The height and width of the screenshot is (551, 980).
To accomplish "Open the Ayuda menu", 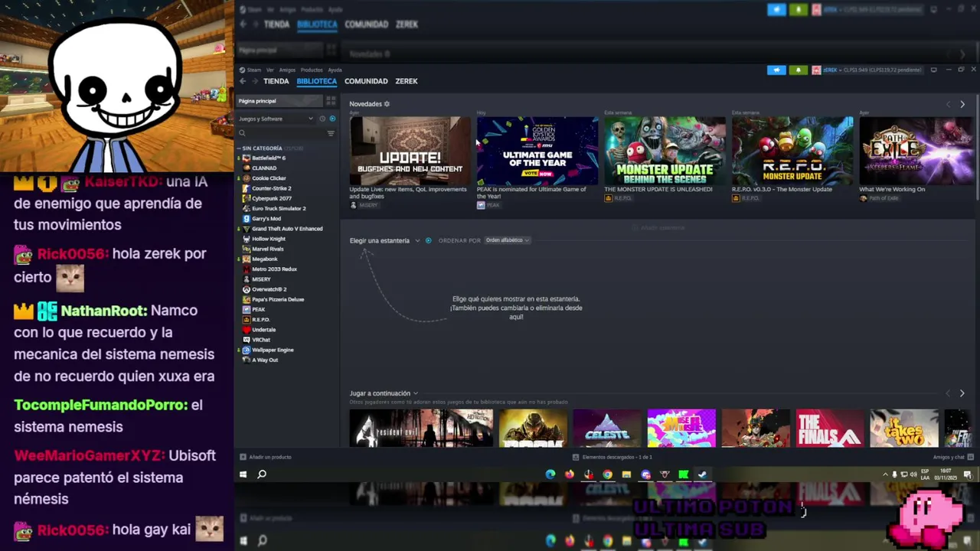I will 335,70.
